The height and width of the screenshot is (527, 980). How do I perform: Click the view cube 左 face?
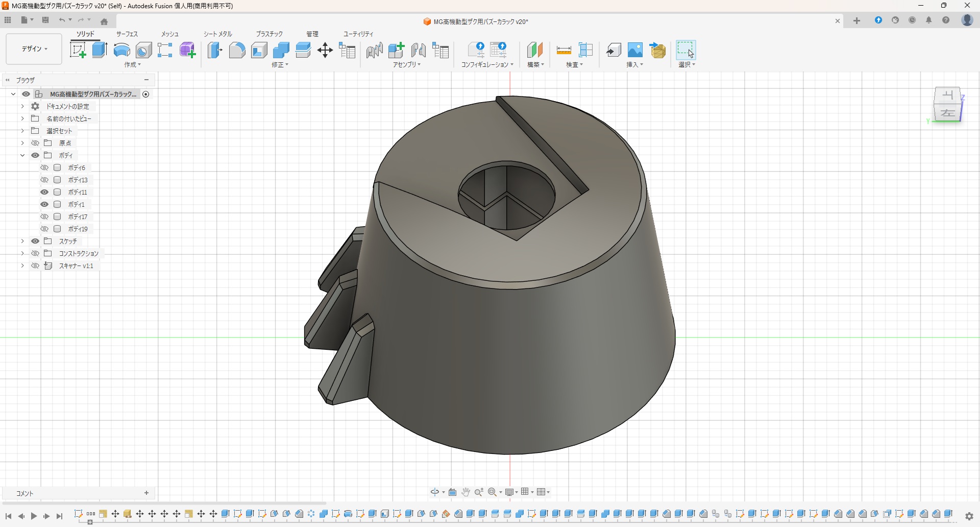click(948, 113)
